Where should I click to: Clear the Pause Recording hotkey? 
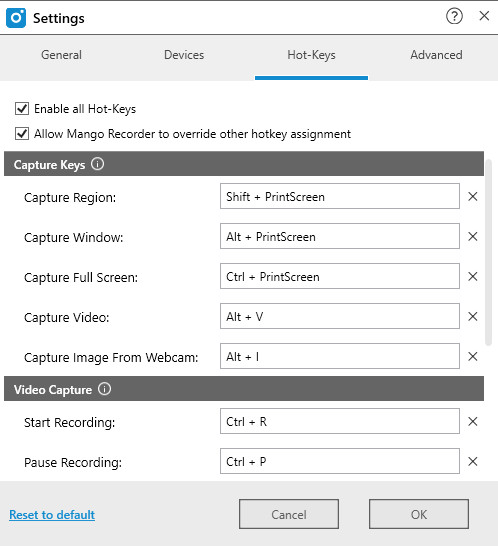pos(473,461)
